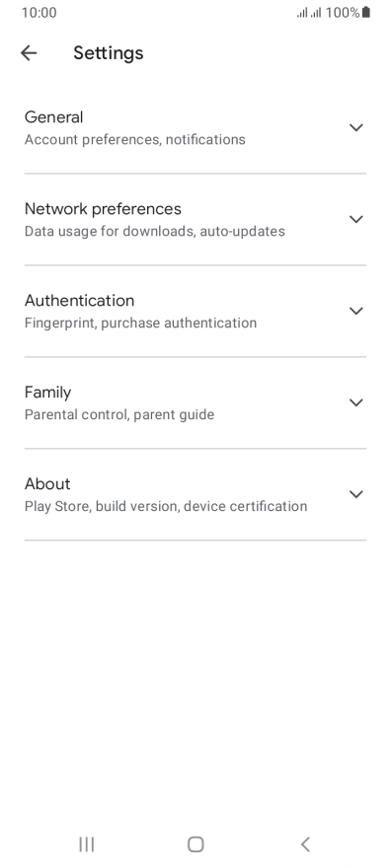Select the Authentication heading
The height and width of the screenshot is (868, 391).
pos(79,301)
